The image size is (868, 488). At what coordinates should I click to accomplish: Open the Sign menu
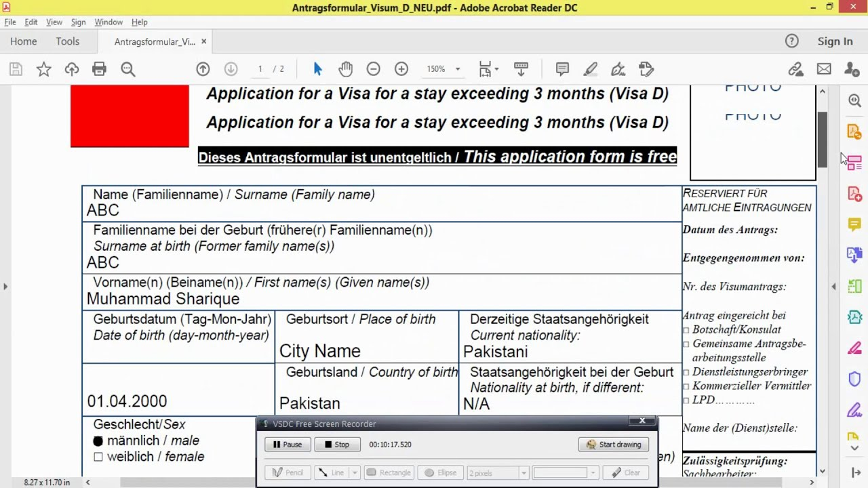pyautogui.click(x=78, y=22)
